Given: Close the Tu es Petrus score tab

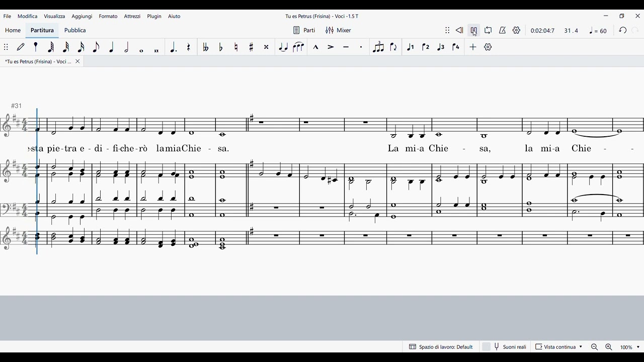Looking at the screenshot, I should (x=77, y=61).
